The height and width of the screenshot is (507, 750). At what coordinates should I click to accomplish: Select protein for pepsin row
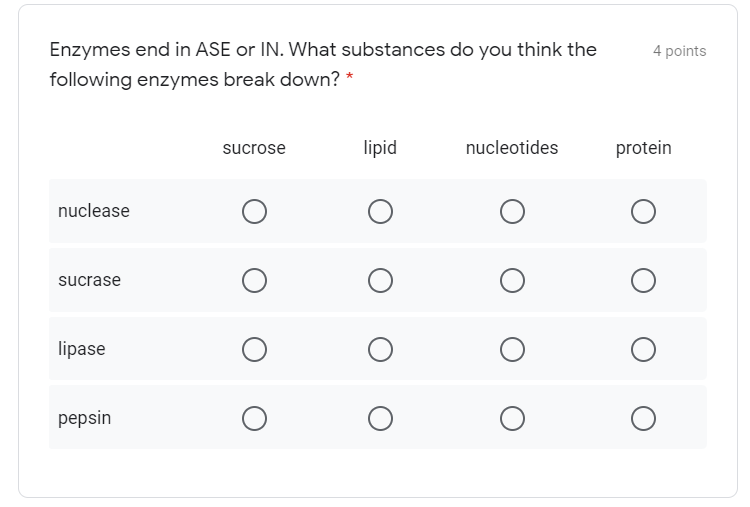point(643,417)
